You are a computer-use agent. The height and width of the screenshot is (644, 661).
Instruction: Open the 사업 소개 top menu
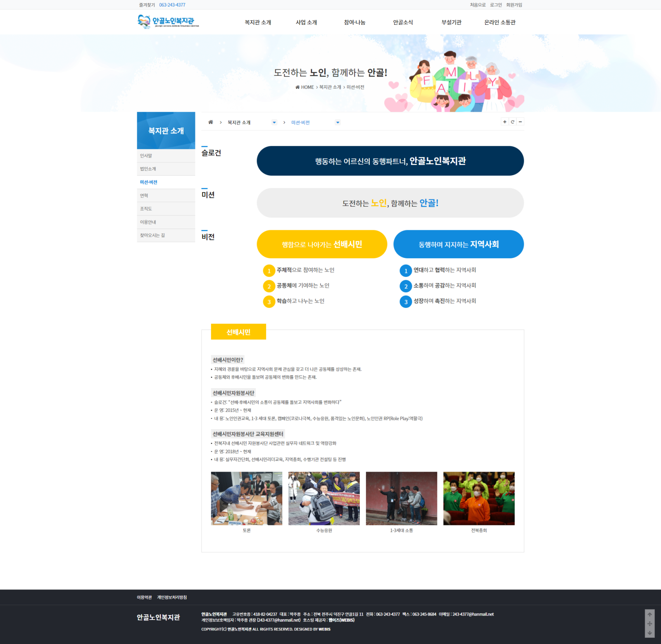(x=306, y=22)
